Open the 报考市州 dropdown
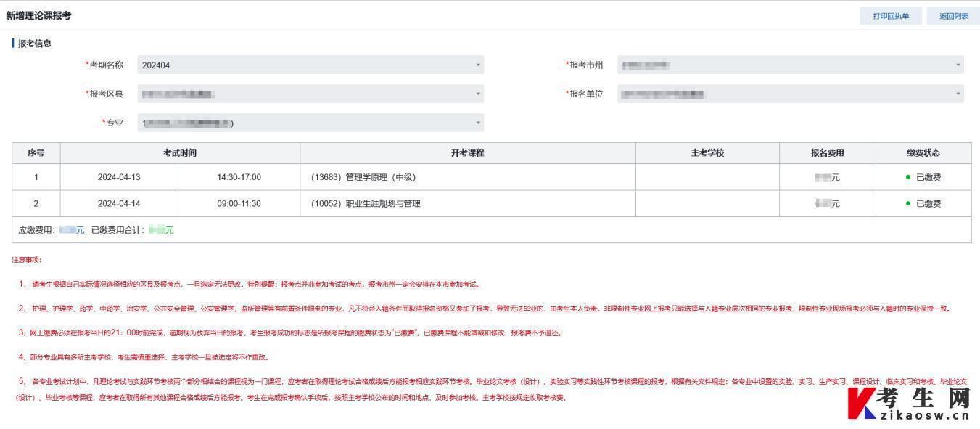This screenshot has height=429, width=980. (791, 65)
